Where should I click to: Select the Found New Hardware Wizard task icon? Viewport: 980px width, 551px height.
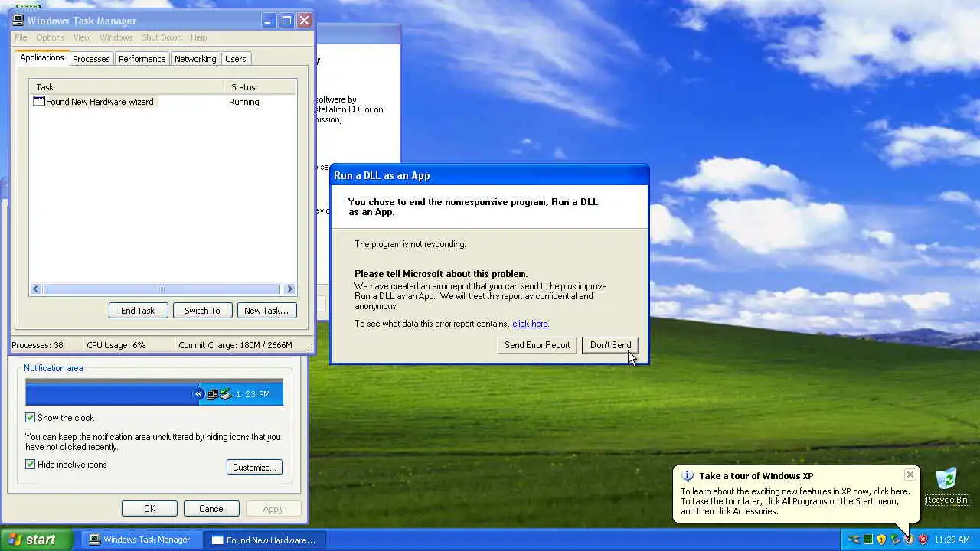coord(39,102)
